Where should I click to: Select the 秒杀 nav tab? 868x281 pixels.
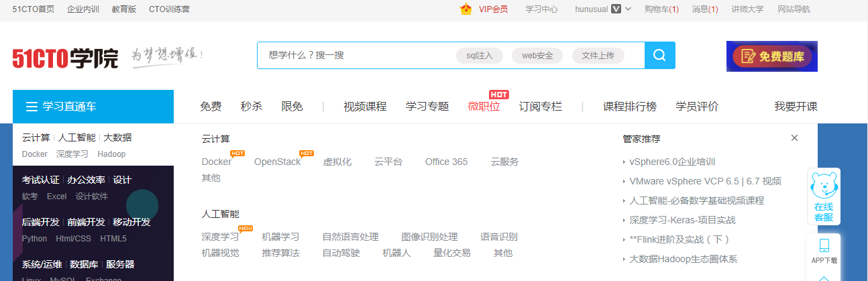(252, 107)
